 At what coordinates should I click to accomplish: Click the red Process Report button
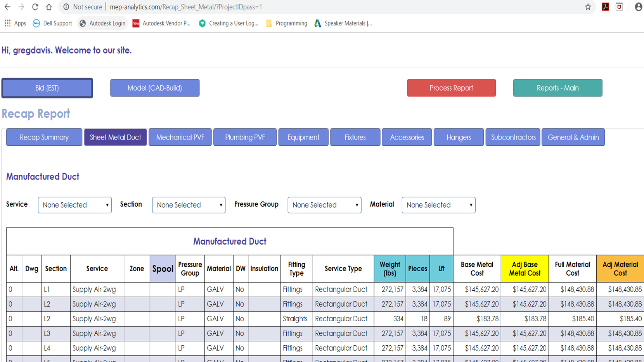(451, 88)
